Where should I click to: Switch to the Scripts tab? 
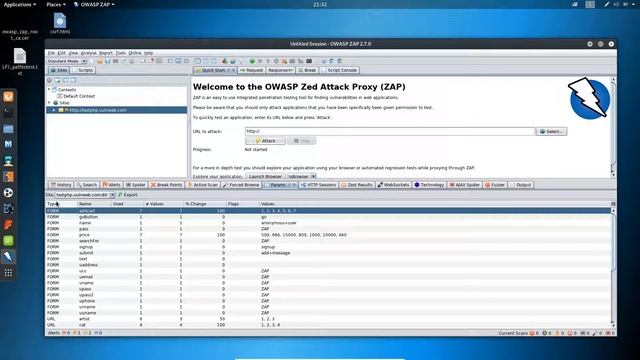click(83, 70)
